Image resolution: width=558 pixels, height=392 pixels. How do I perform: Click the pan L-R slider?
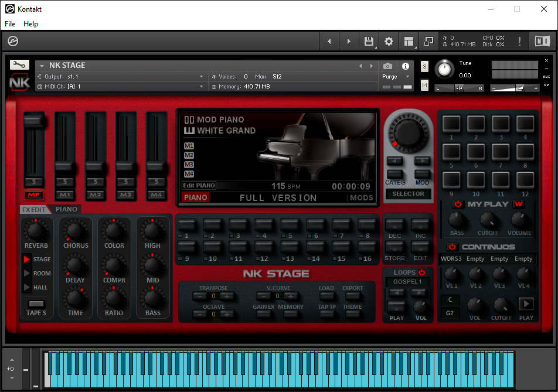coord(459,88)
